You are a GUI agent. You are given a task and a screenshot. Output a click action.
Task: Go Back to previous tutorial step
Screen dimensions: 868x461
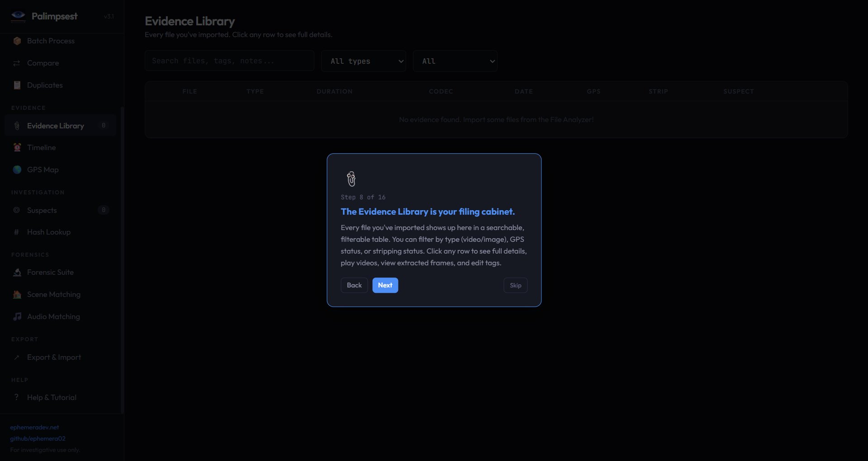354,285
